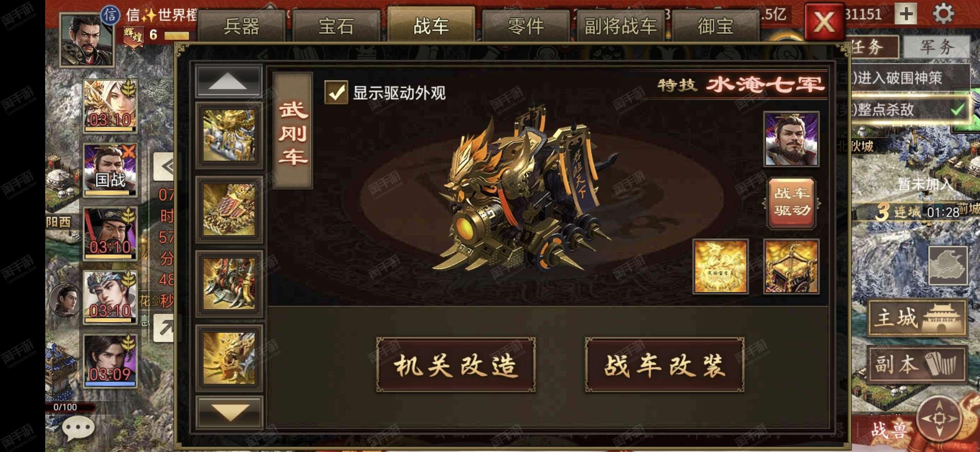
Task: Open the settings gear icon
Action: [x=943, y=14]
